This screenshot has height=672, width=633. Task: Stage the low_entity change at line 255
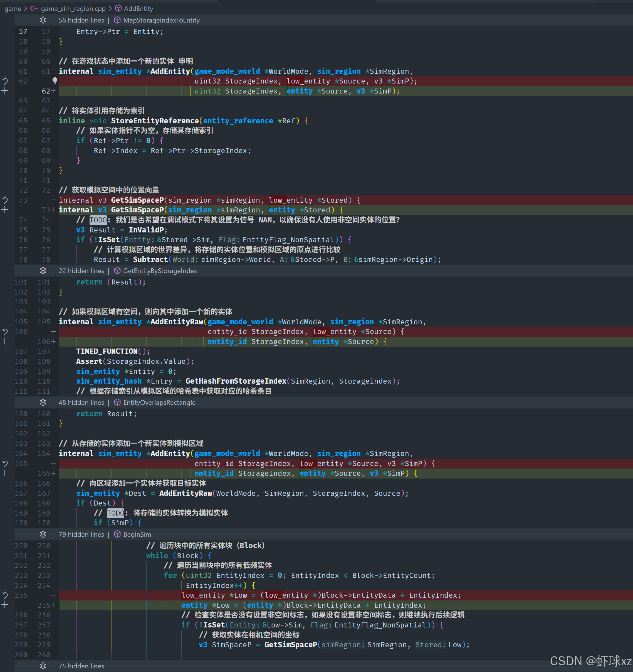(x=5, y=605)
